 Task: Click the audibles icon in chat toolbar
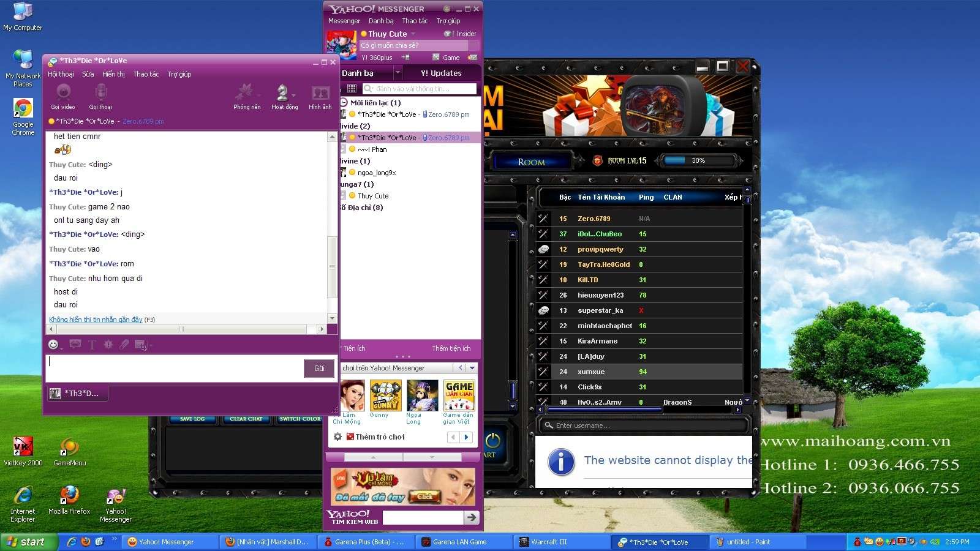(x=75, y=344)
